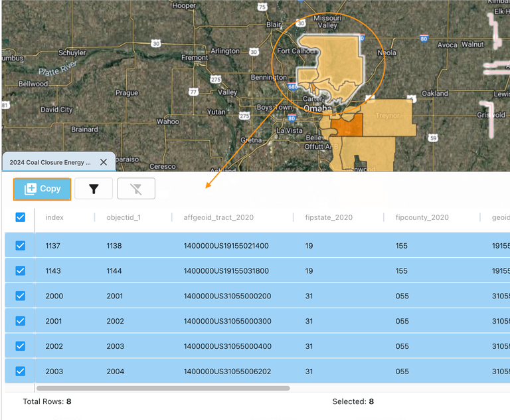Click the Copy button
The image size is (510, 420).
[42, 189]
